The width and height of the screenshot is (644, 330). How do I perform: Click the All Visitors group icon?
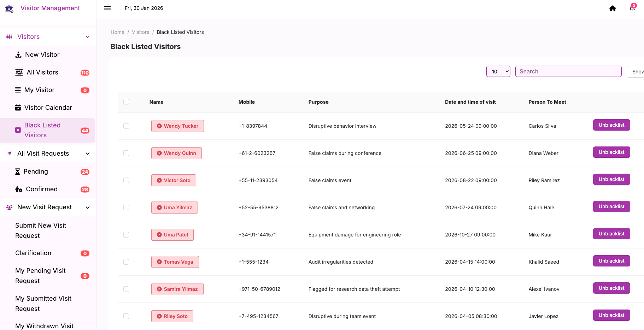tap(19, 72)
